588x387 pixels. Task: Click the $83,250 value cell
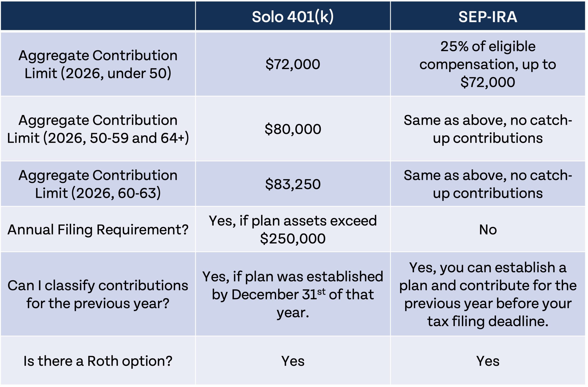coord(293,184)
